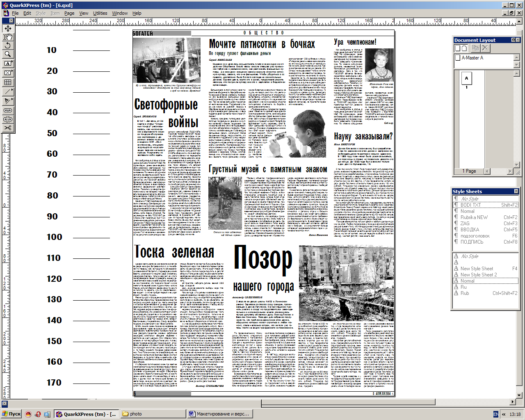
Task: Click the 1 Page indicator
Action: (x=469, y=171)
